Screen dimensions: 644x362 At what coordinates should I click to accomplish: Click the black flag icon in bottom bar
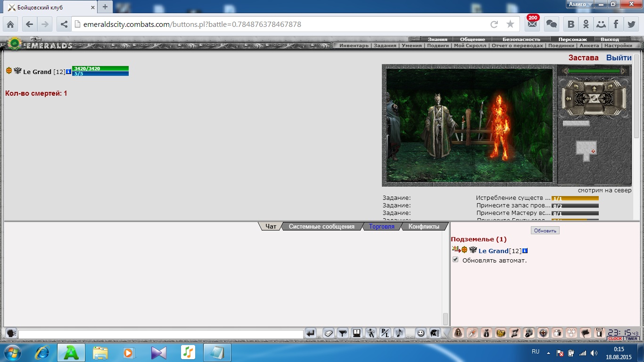(586, 333)
